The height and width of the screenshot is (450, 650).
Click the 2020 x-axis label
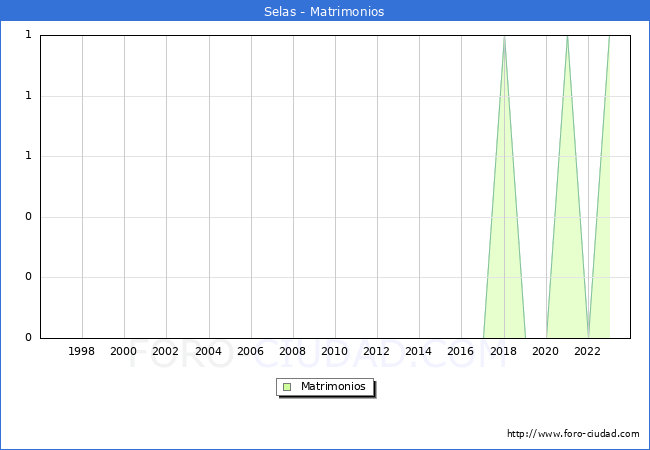click(x=546, y=351)
